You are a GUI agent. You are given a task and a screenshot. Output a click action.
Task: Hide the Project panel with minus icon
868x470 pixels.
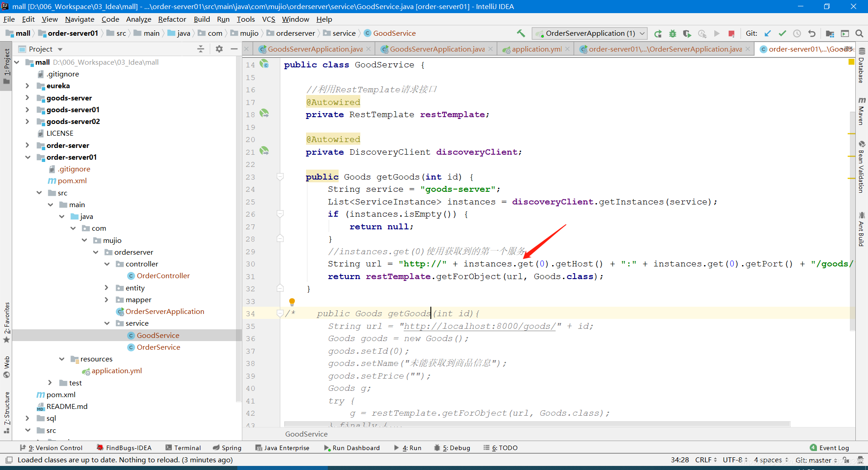coord(234,49)
